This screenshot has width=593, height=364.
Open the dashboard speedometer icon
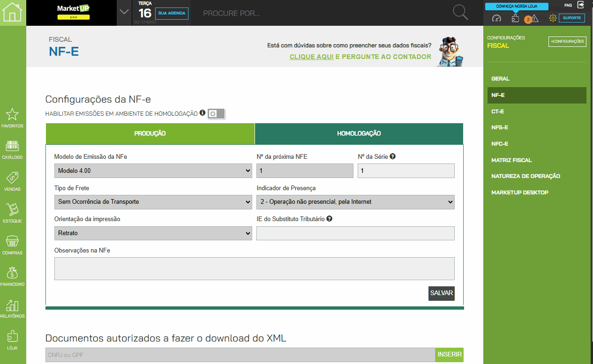point(496,18)
